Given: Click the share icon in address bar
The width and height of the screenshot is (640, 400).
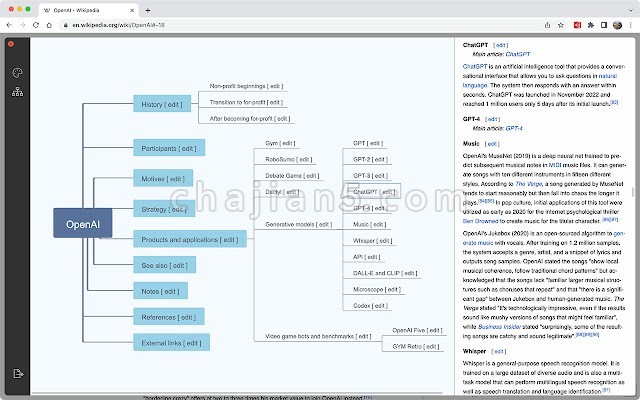Looking at the screenshot, I should point(547,25).
